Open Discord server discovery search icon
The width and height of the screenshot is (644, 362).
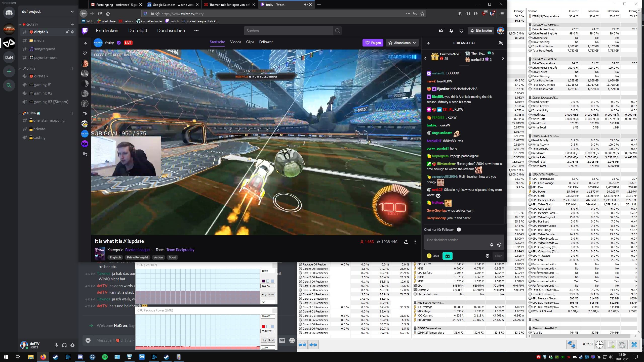coord(9,85)
